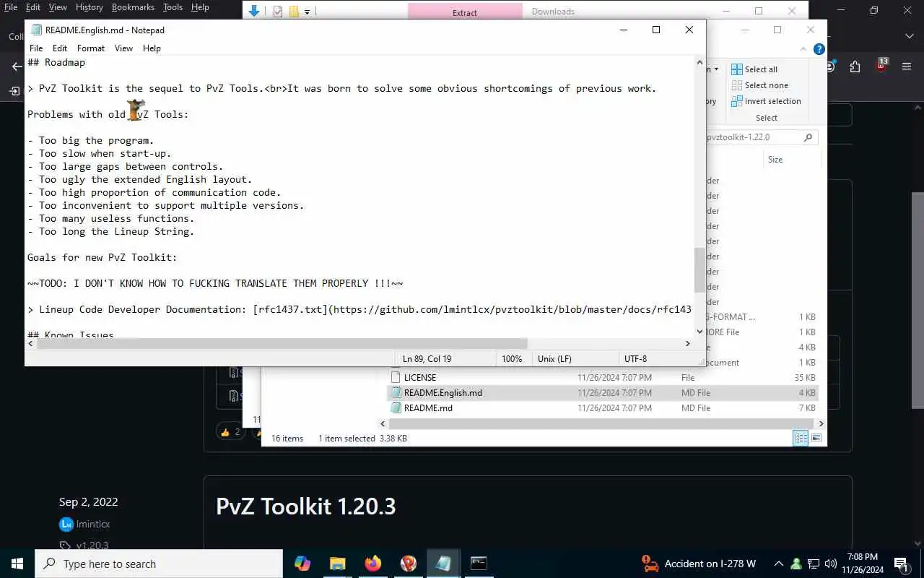Open terminal taskbar icon
924x578 pixels.
coord(479,564)
